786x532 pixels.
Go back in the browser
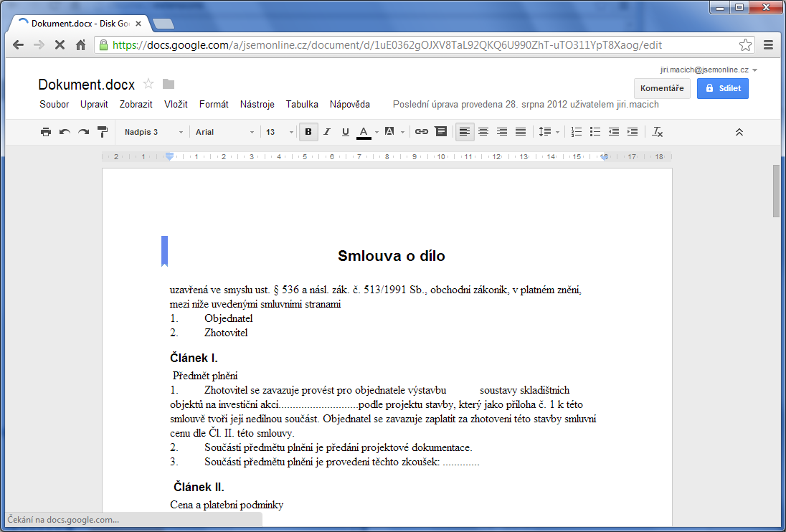[19, 45]
